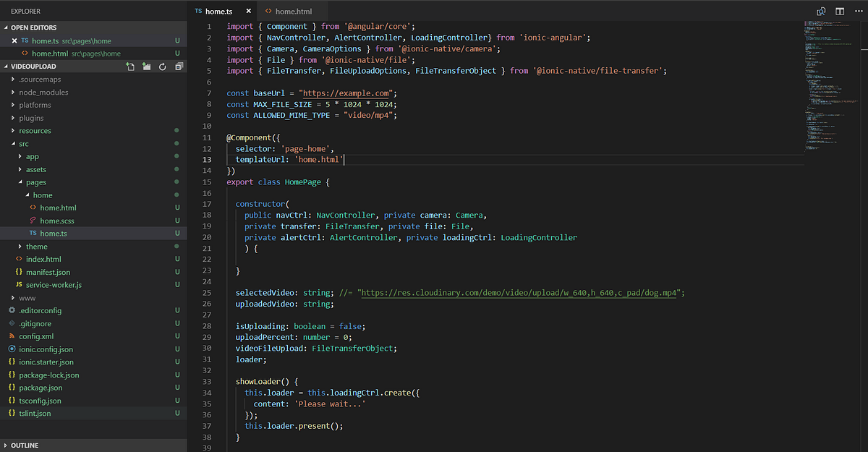Click the https://example.com URL in code
Screen dimensions: 868x452
(347, 93)
